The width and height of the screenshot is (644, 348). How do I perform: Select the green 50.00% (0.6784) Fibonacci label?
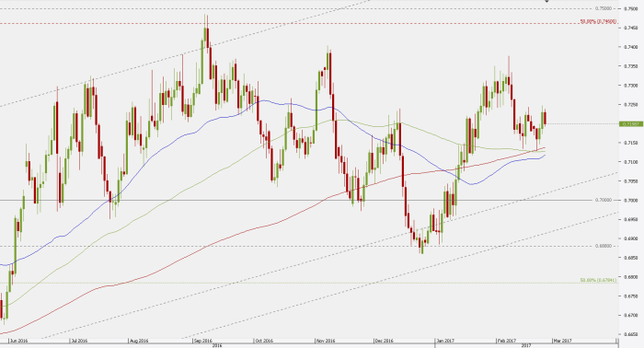coord(598,280)
